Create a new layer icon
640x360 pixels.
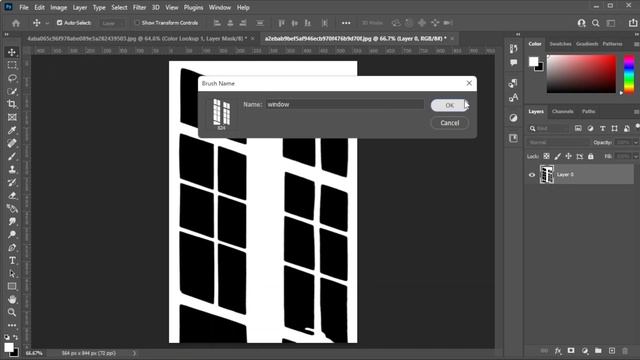(x=611, y=351)
